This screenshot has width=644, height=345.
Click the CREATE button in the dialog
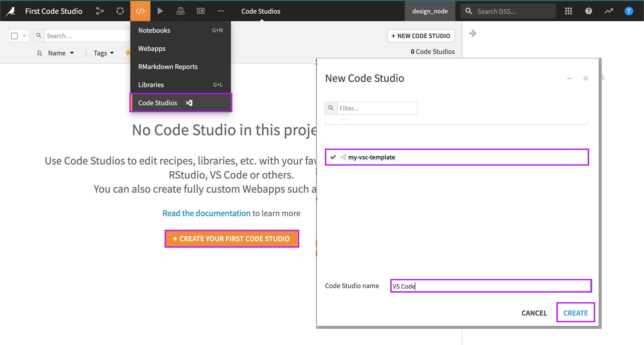[x=576, y=313]
